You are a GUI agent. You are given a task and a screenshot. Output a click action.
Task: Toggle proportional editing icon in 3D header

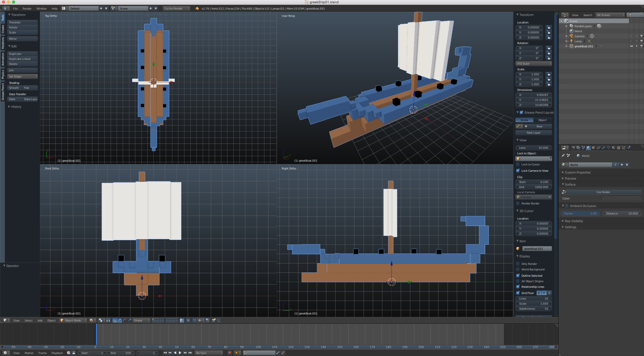coord(188,320)
